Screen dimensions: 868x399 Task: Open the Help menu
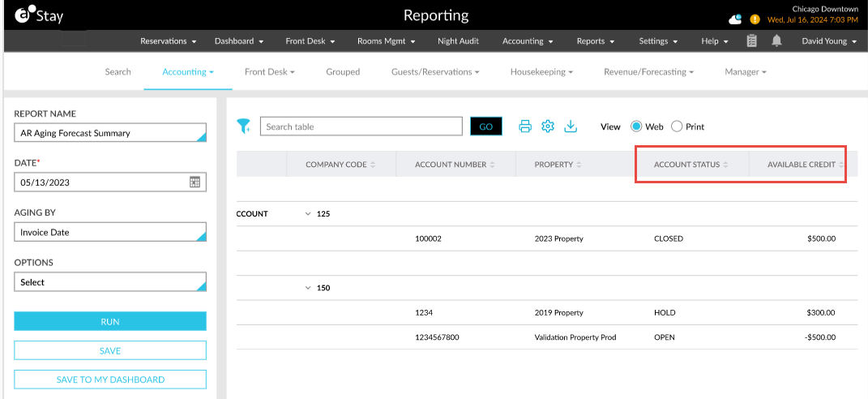715,41
